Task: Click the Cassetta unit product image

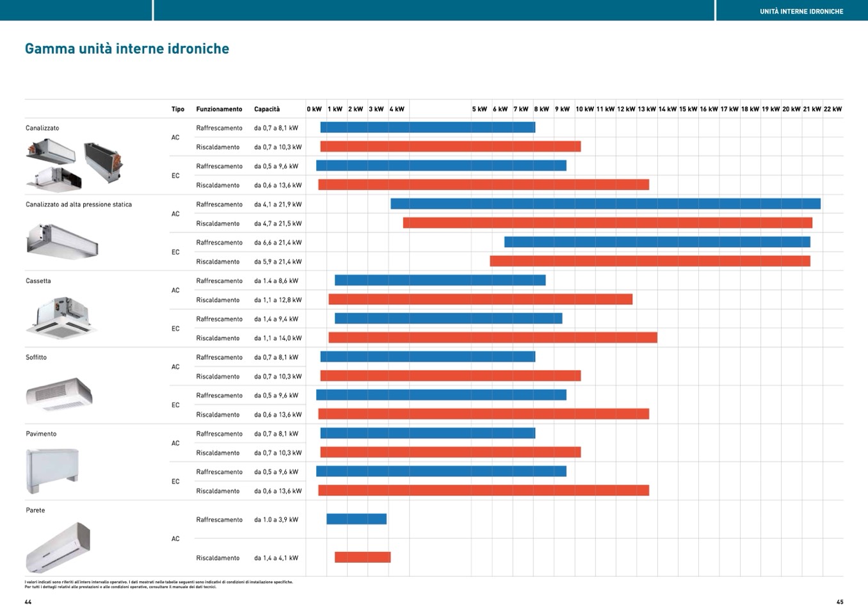Action: (61, 317)
